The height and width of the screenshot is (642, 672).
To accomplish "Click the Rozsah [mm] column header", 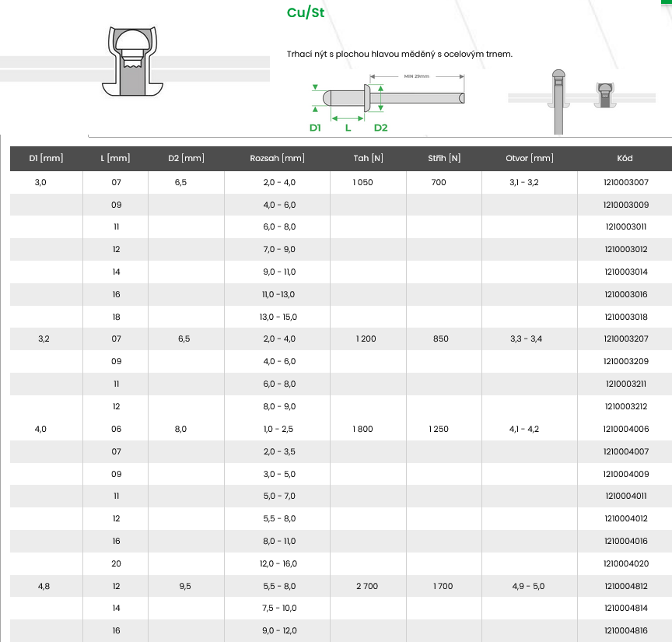I will [277, 158].
